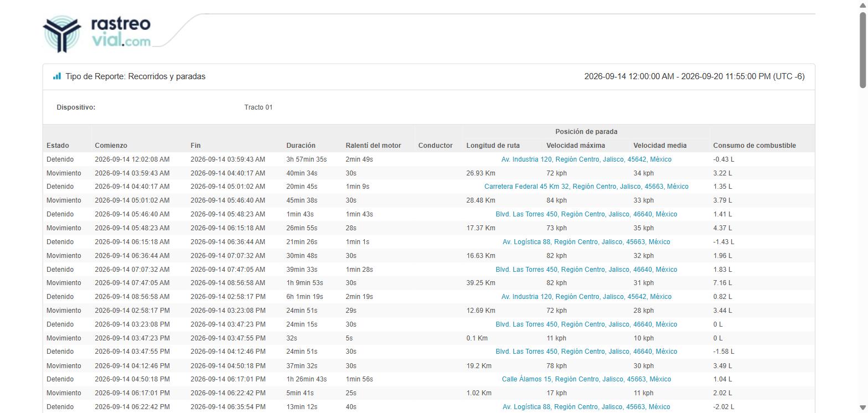The width and height of the screenshot is (868, 413).
Task: Click the max speed value 73 kph
Action: [556, 228]
